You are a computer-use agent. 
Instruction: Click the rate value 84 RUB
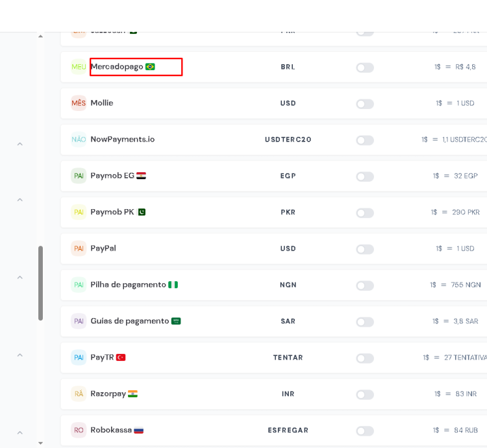[x=466, y=430]
